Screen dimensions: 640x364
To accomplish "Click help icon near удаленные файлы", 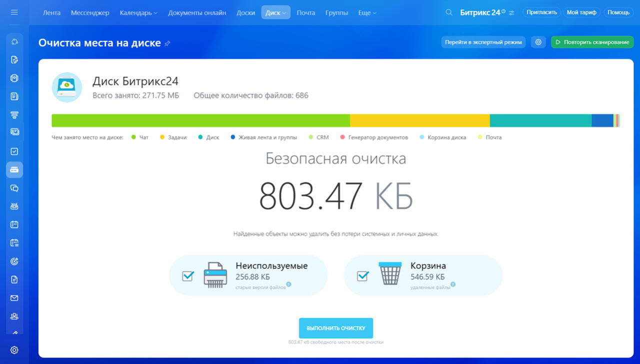I will tap(453, 285).
